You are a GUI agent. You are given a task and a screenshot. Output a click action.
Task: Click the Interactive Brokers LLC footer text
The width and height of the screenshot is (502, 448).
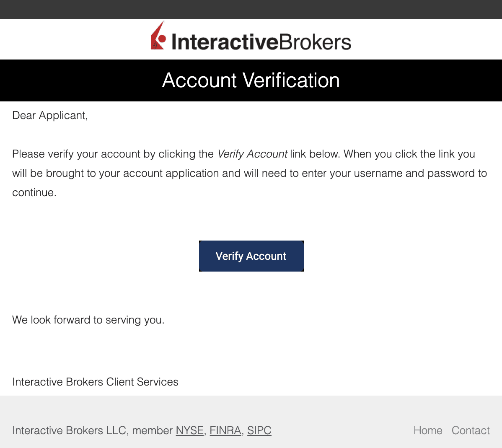tap(92, 430)
